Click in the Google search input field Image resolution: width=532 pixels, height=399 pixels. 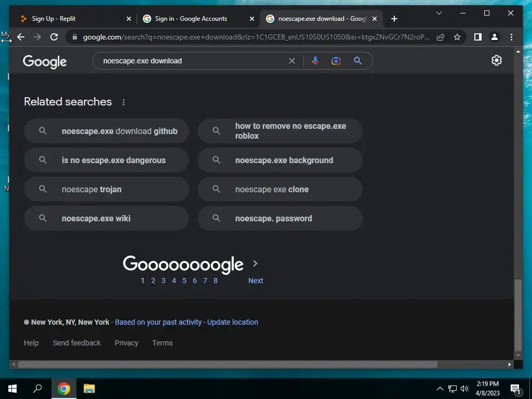pos(193,61)
